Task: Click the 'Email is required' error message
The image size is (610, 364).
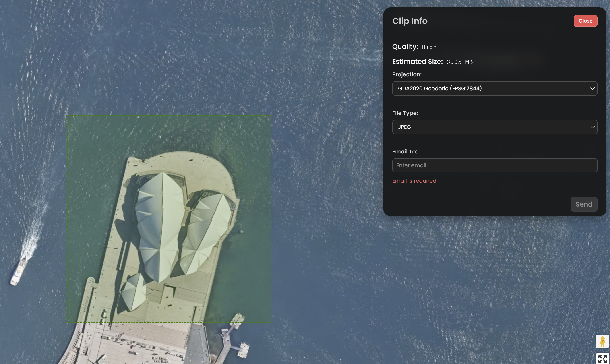Action: point(414,181)
